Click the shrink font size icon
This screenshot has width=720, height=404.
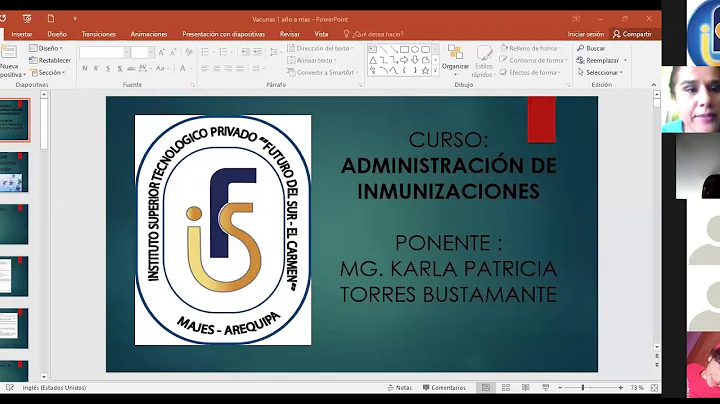point(173,52)
